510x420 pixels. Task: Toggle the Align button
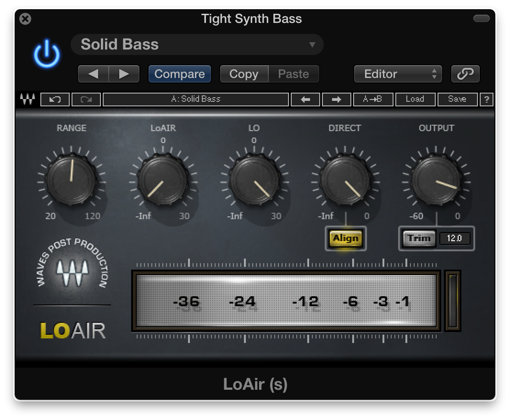click(346, 238)
